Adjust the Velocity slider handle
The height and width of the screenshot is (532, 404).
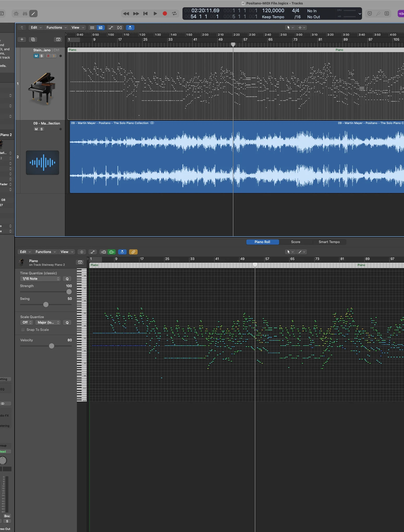coord(52,346)
